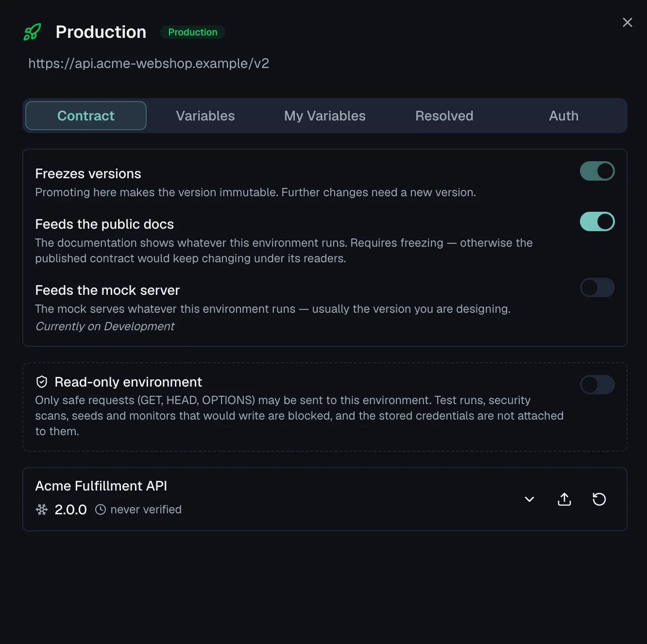647x644 pixels.
Task: Open the My Variables tab
Action: pyautogui.click(x=325, y=116)
